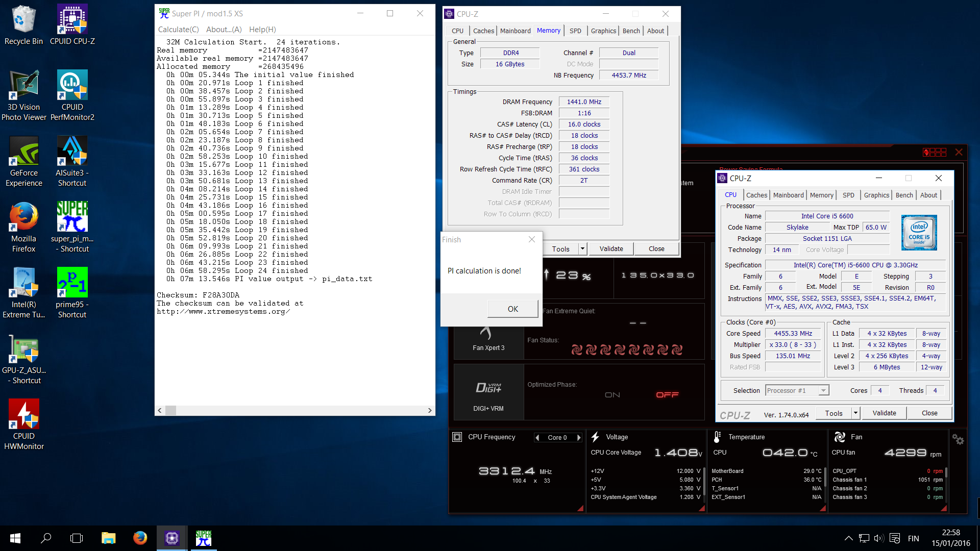The width and height of the screenshot is (980, 551).
Task: Open Help menu in Super PI
Action: 262,30
